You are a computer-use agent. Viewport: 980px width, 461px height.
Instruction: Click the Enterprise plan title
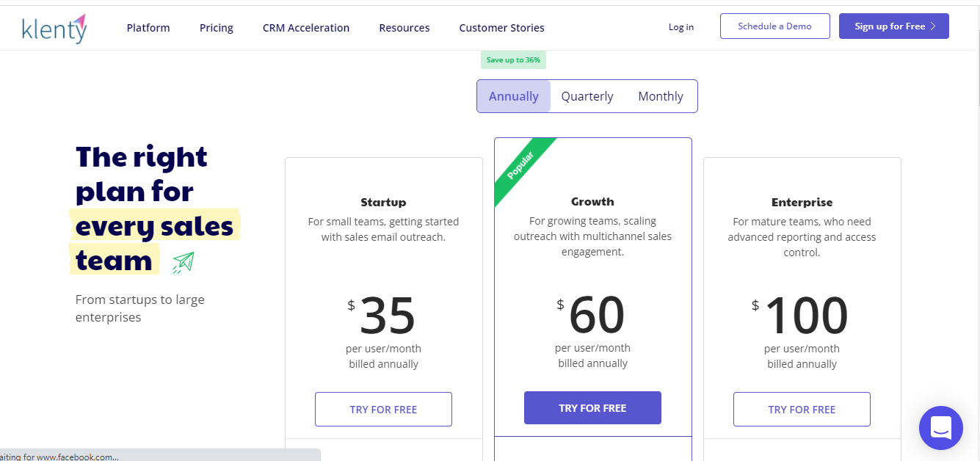(x=802, y=202)
